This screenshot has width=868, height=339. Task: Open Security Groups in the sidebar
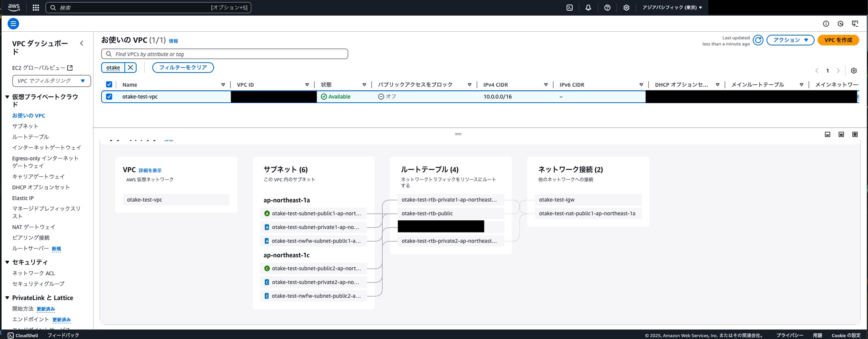coord(38,284)
